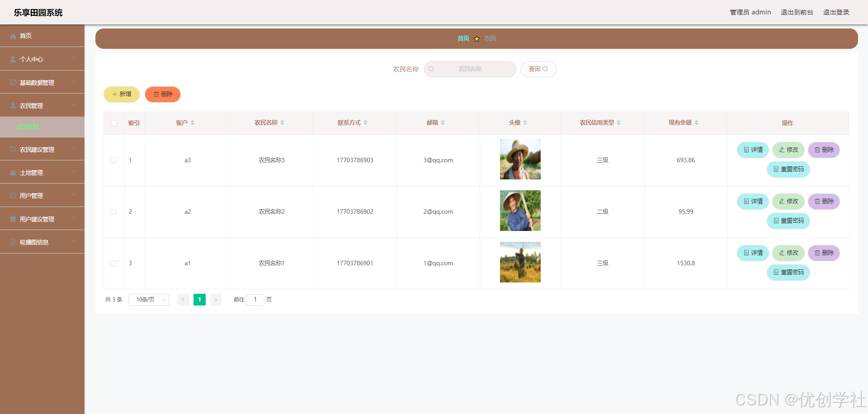
Task: Select the checkbox for row a3
Action: (x=113, y=160)
